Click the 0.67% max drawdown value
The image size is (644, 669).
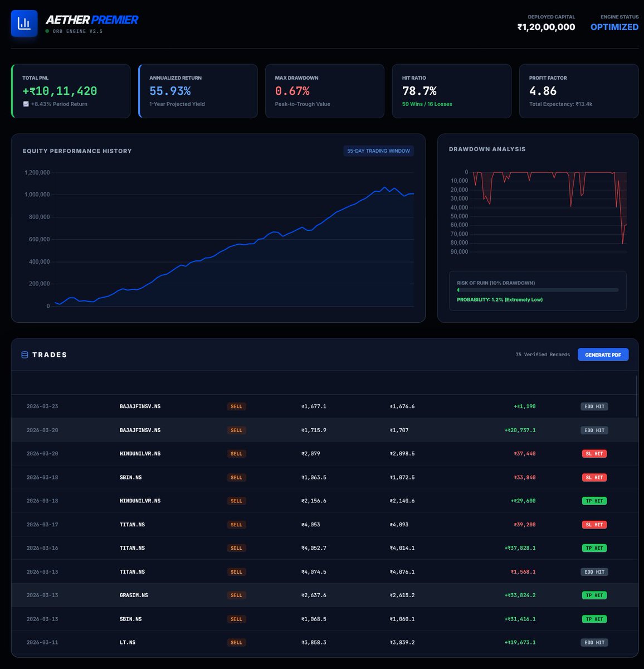click(x=292, y=91)
